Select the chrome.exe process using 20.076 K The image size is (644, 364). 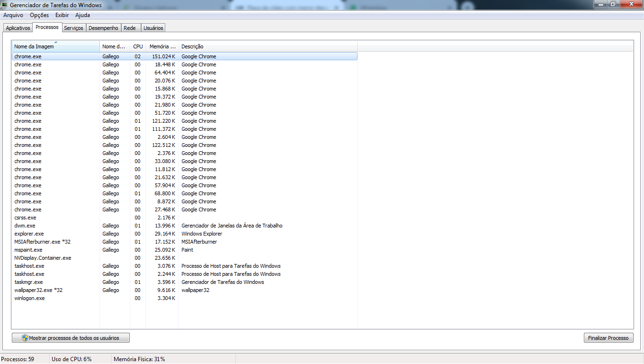[185, 81]
